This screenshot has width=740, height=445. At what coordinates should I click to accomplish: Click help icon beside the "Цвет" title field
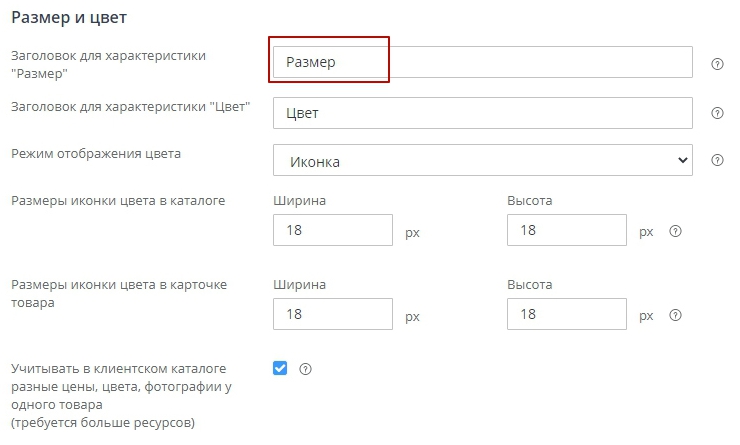pyautogui.click(x=717, y=113)
